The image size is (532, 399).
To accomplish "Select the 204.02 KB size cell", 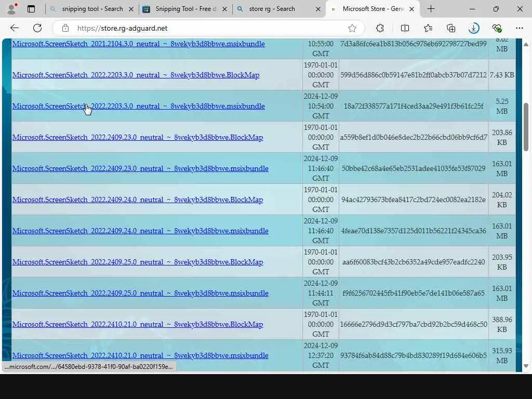I will point(502,200).
